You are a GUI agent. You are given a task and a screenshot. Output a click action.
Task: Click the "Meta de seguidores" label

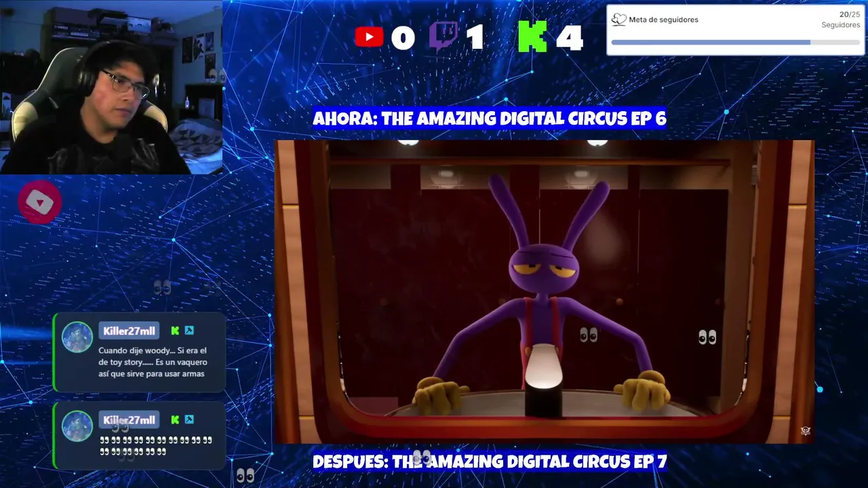click(663, 20)
